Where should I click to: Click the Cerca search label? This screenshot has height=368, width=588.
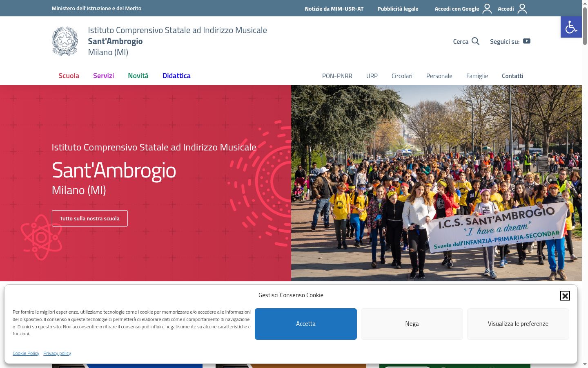(461, 42)
